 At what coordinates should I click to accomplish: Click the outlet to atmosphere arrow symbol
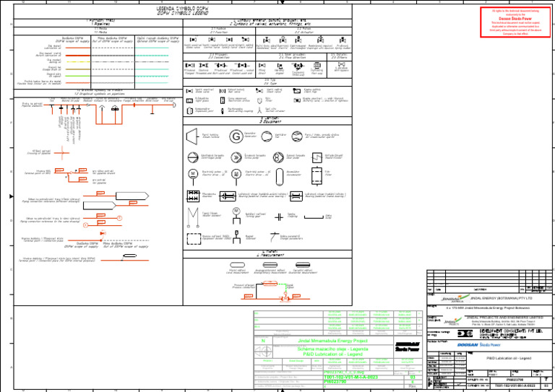click(102, 108)
